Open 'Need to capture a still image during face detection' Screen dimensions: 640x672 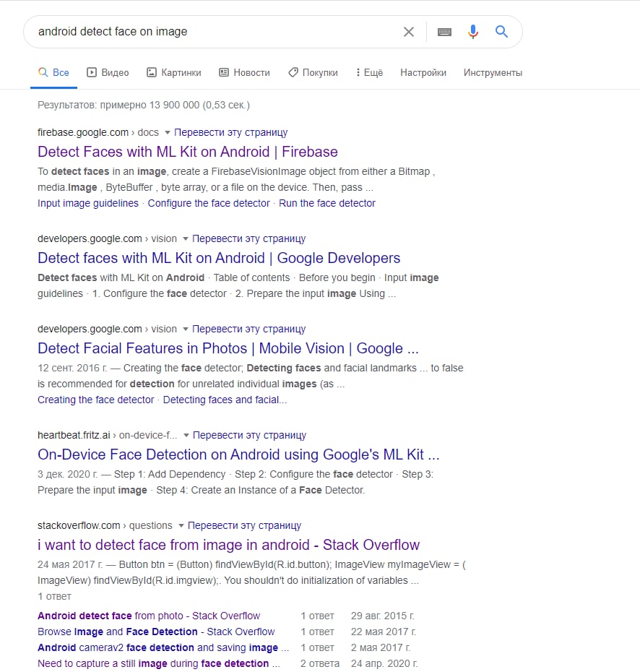click(x=159, y=663)
